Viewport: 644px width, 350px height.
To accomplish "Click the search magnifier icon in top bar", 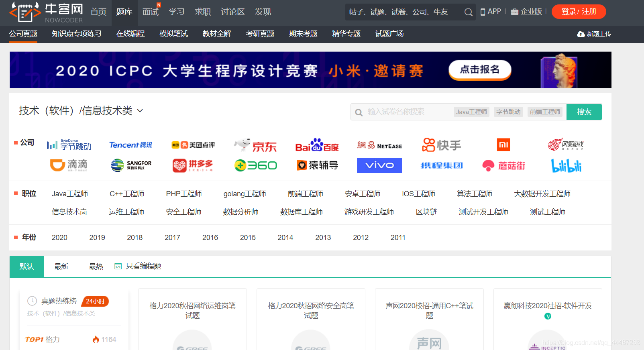I will (x=468, y=12).
